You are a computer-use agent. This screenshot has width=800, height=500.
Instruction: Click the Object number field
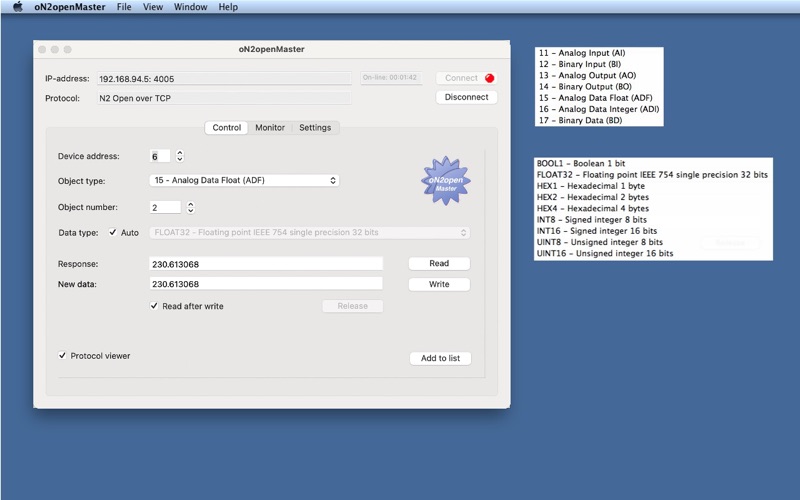point(165,207)
